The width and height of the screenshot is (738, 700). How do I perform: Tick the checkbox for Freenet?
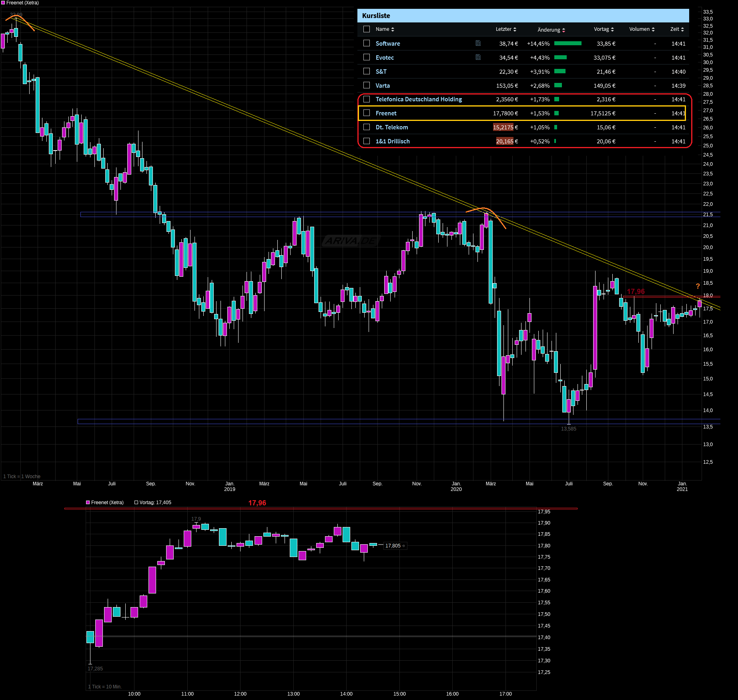[x=367, y=113]
